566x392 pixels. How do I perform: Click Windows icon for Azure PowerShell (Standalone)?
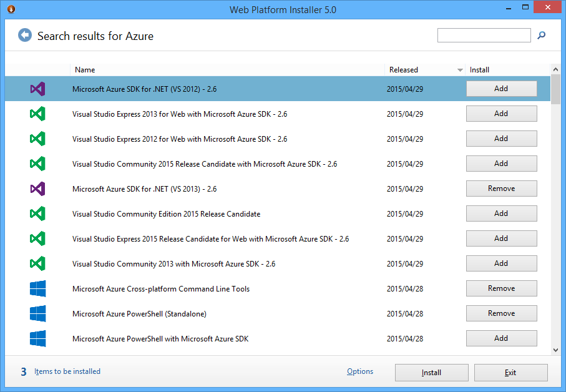point(37,313)
